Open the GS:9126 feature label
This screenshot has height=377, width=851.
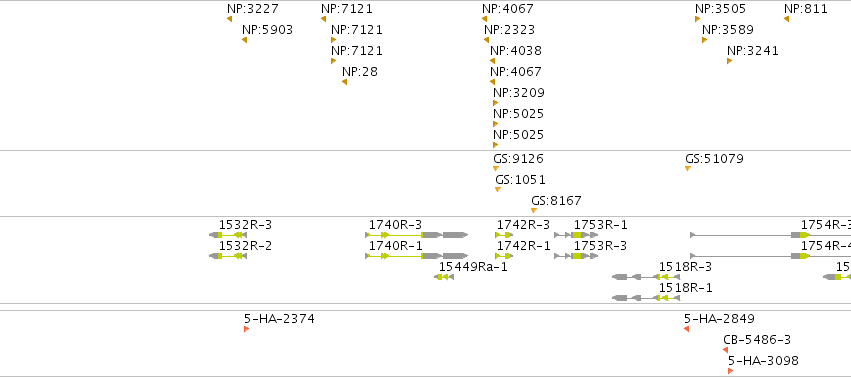(518, 159)
